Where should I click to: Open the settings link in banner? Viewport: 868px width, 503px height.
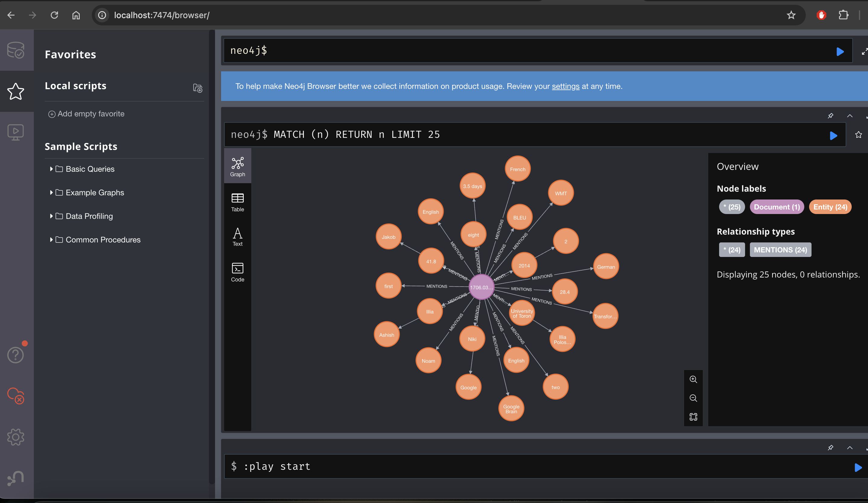click(565, 86)
